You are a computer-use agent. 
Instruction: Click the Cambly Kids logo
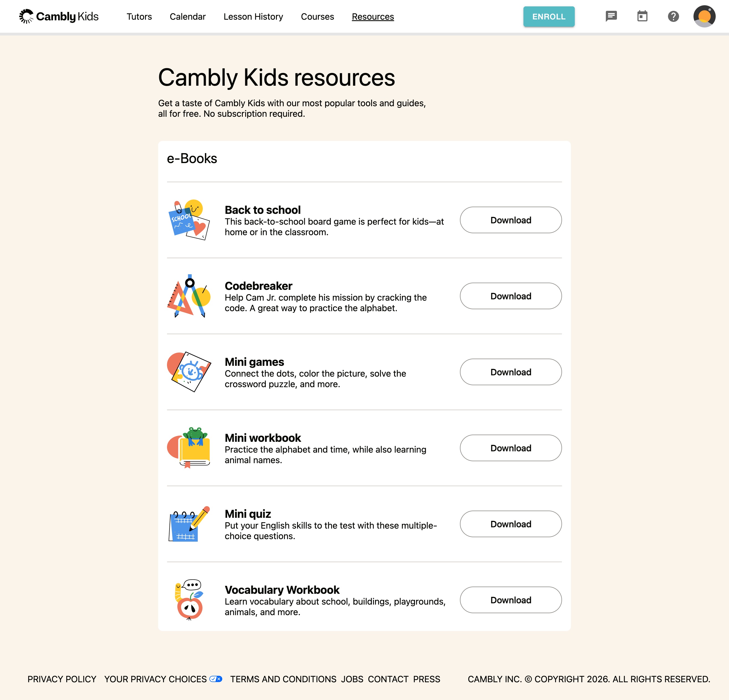click(x=59, y=16)
